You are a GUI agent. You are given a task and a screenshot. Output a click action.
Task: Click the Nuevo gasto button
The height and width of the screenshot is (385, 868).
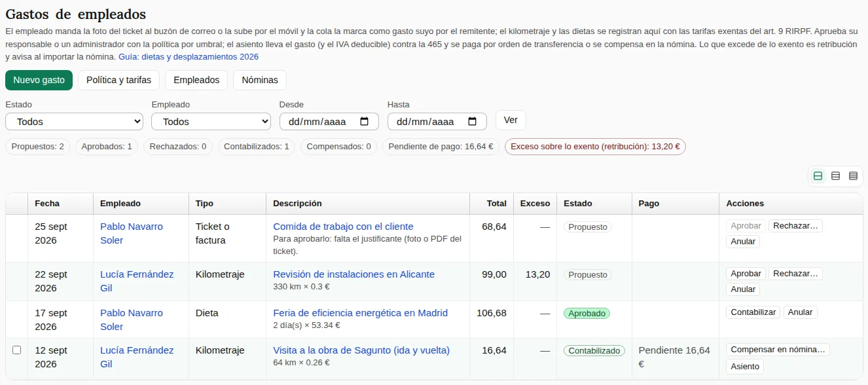[x=39, y=80]
